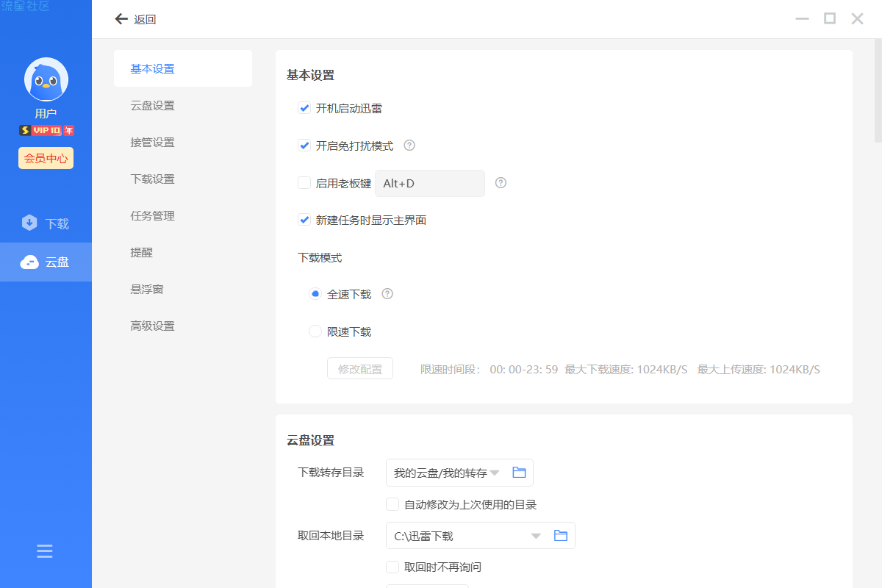Switch to 云盘设置 tab
This screenshot has height=588, width=882.
[x=183, y=105]
